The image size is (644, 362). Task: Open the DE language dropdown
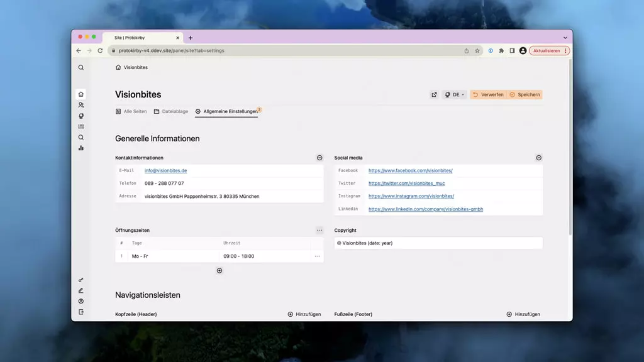pyautogui.click(x=454, y=94)
